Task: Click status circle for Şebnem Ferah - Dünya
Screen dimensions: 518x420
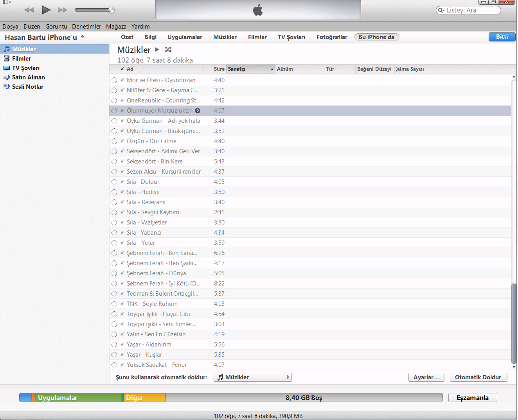Action: point(114,273)
